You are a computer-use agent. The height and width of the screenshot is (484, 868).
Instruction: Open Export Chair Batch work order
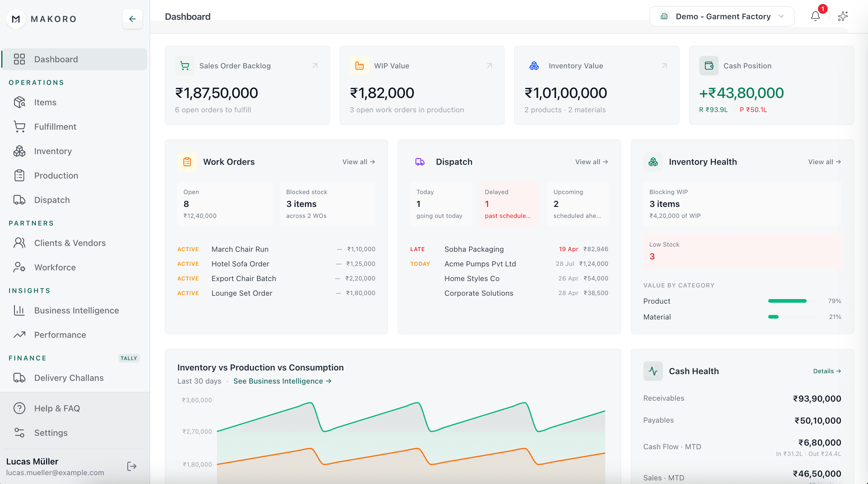[276, 279]
